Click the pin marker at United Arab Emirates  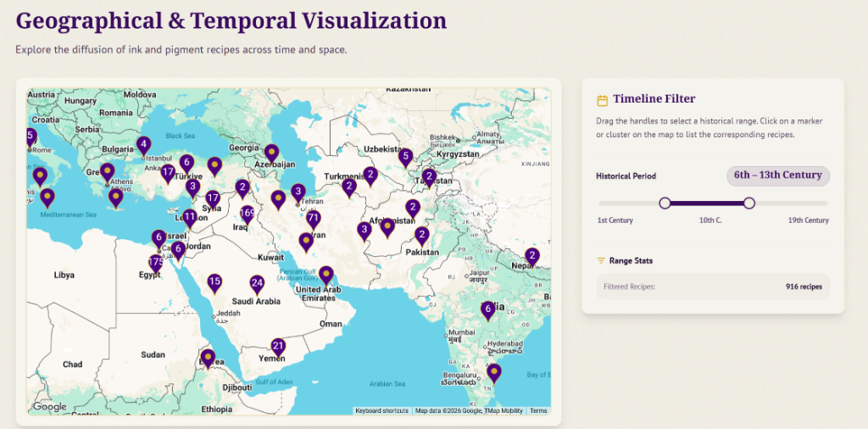[x=326, y=275]
